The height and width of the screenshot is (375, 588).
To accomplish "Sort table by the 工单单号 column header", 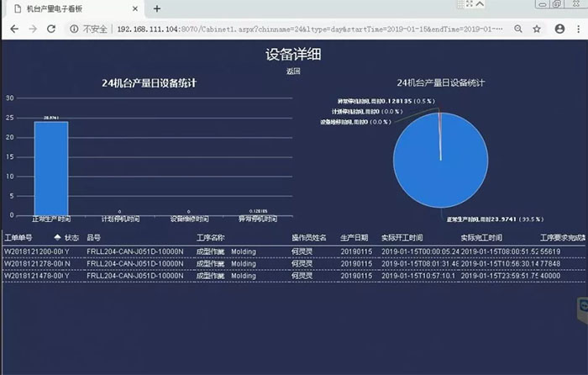I will click(x=18, y=238).
